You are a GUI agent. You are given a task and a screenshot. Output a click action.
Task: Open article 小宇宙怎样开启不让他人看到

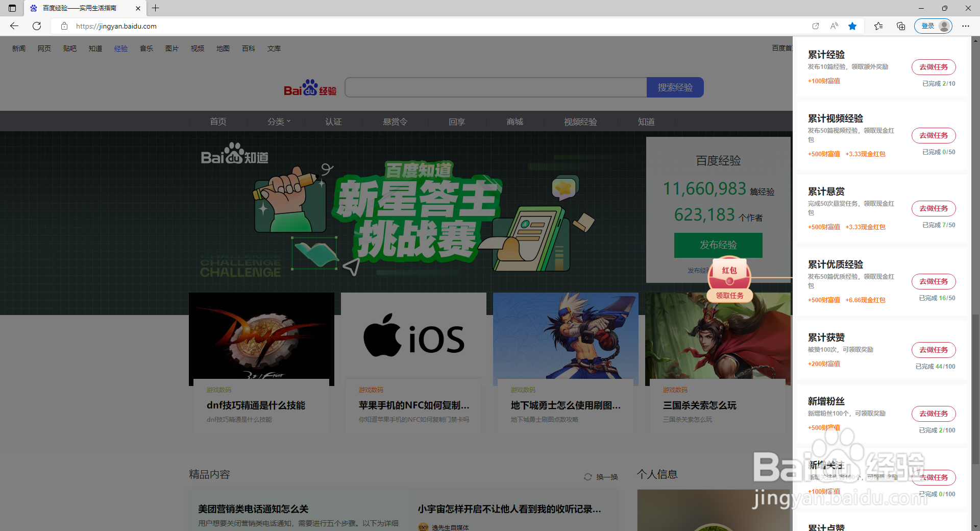pos(509,509)
